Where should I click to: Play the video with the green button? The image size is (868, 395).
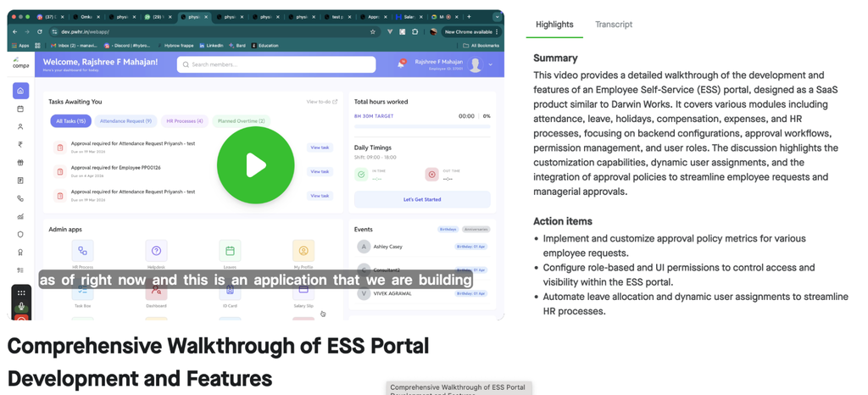pyautogui.click(x=255, y=164)
